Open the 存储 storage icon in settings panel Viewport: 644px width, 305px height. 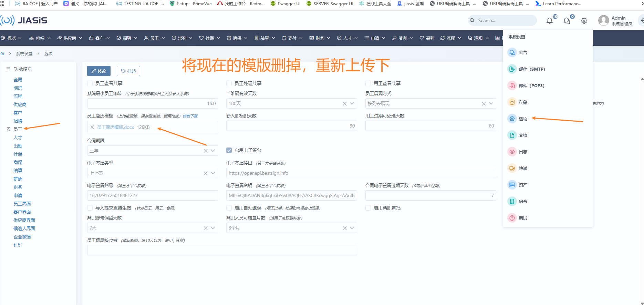512,102
